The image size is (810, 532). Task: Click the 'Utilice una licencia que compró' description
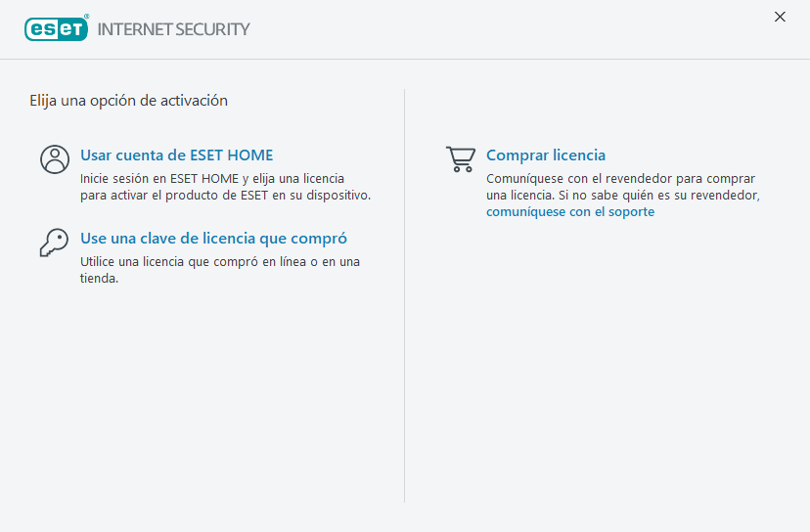pyautogui.click(x=219, y=262)
